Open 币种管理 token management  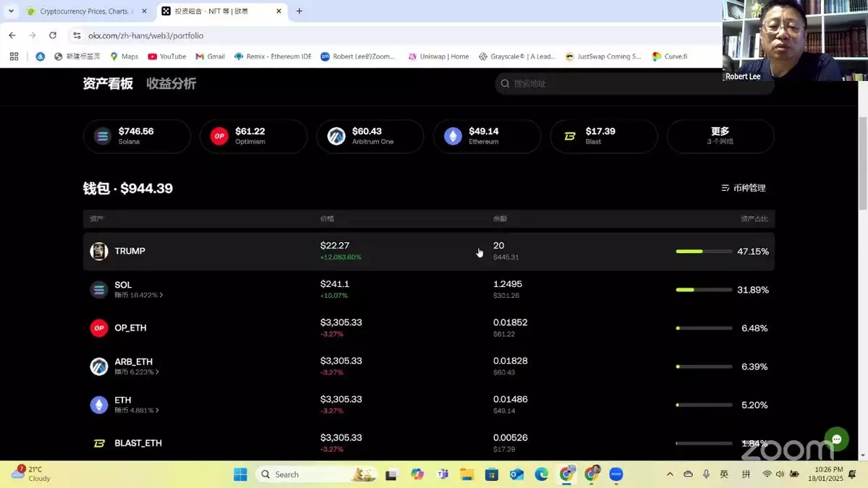coord(744,188)
